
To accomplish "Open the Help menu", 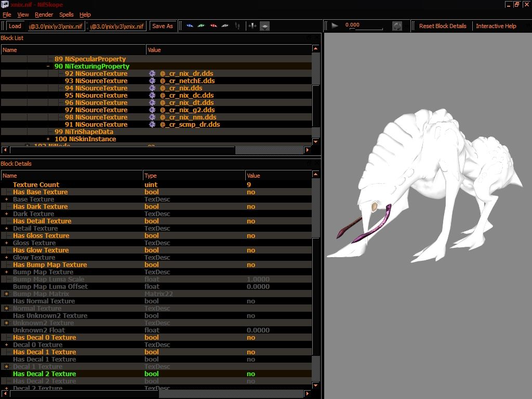I will click(85, 15).
